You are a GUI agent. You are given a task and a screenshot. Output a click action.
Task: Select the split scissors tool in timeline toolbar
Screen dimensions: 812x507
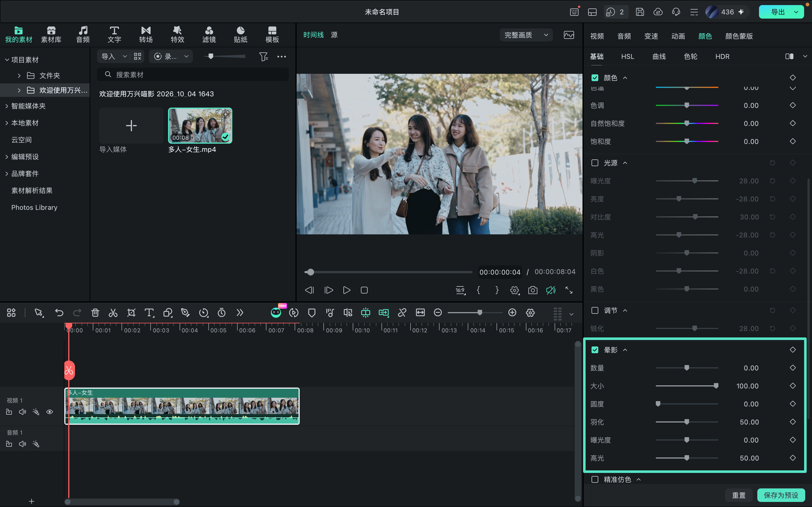point(113,313)
